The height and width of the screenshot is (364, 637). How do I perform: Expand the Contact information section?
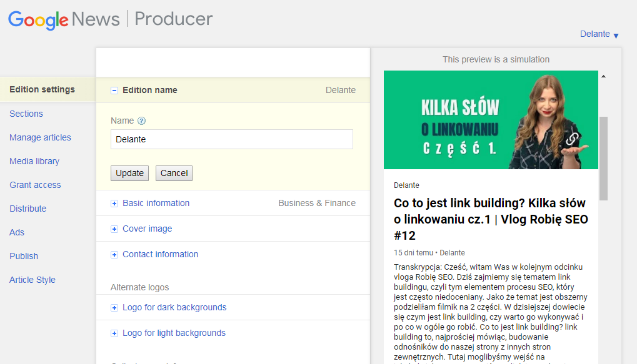pyautogui.click(x=114, y=255)
